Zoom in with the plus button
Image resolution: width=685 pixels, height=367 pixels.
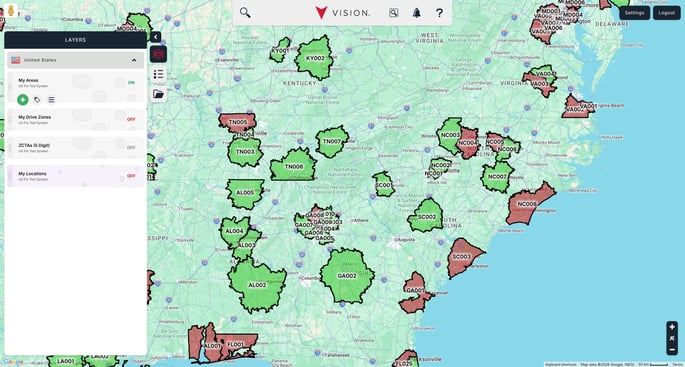[x=672, y=327]
